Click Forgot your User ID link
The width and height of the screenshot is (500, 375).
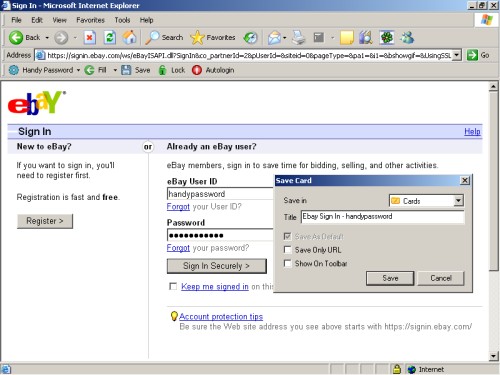[178, 207]
